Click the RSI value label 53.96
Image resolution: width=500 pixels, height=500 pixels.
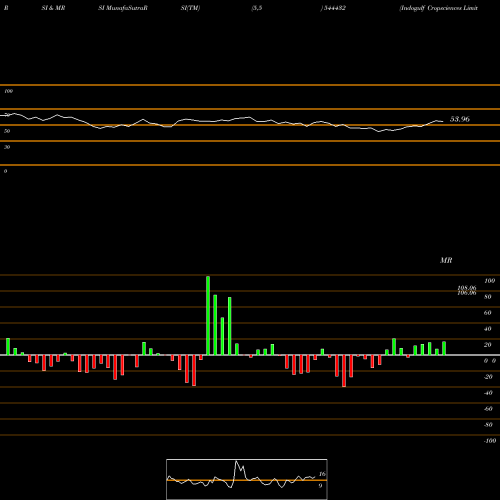pyautogui.click(x=460, y=119)
